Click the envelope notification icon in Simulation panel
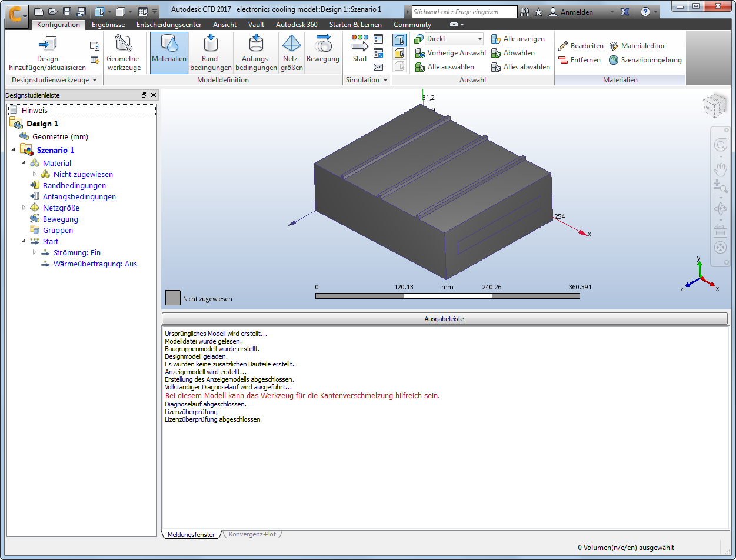736x560 pixels. point(378,66)
